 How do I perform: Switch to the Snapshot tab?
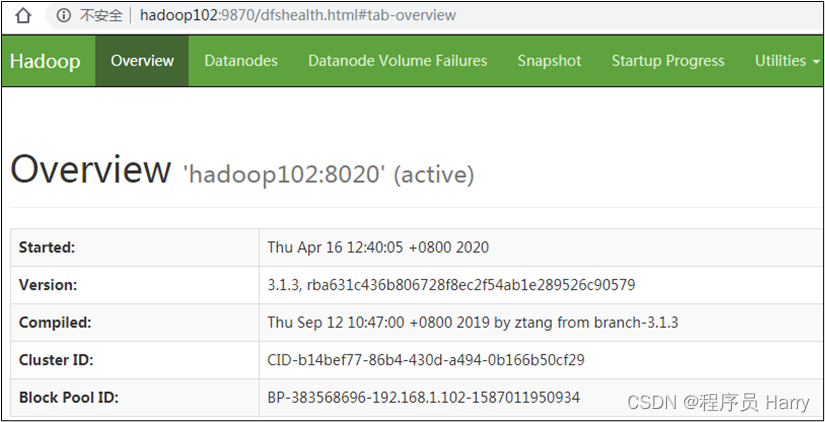click(549, 61)
